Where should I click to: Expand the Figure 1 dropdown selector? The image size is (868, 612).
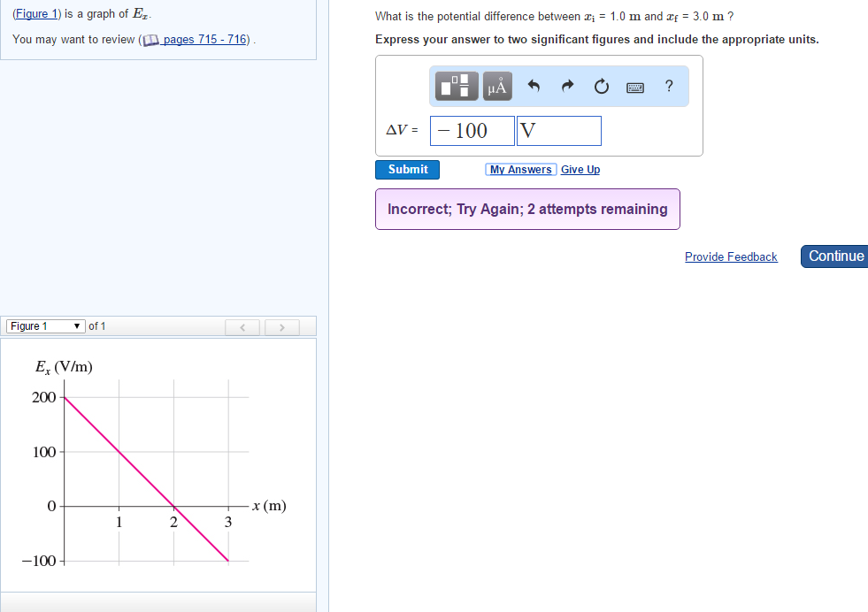(45, 326)
